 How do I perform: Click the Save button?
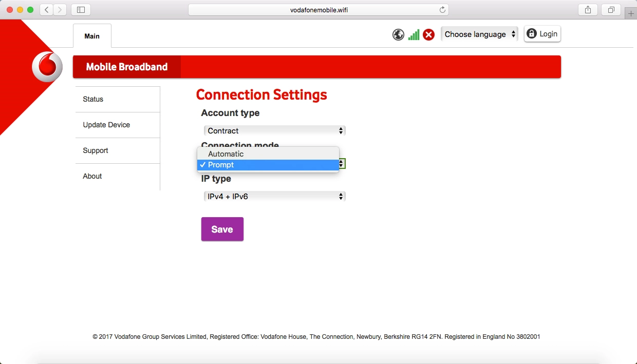(222, 228)
